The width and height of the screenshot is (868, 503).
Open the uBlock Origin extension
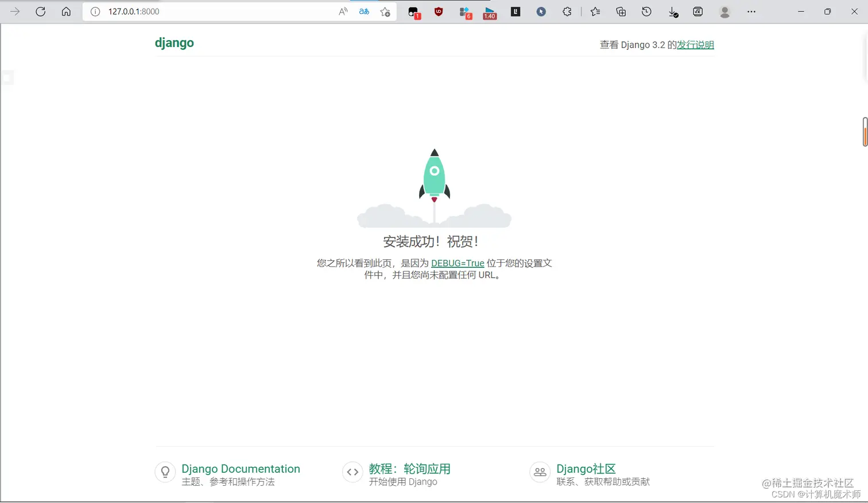click(x=439, y=11)
